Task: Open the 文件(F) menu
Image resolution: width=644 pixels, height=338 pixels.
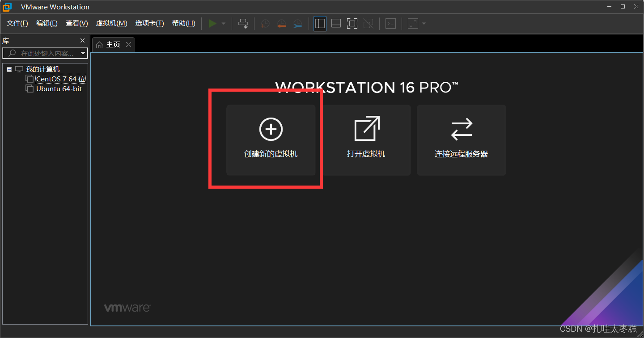Action: (x=17, y=23)
